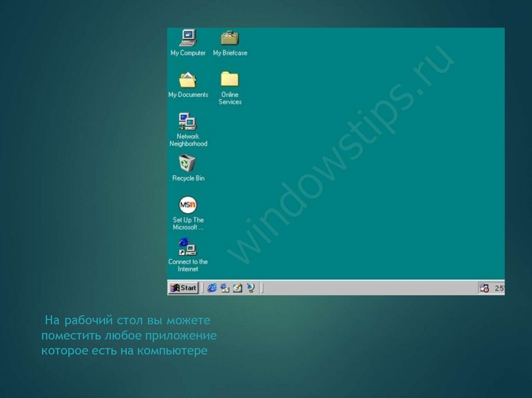
Task: Open the Start menu
Action: click(x=183, y=288)
